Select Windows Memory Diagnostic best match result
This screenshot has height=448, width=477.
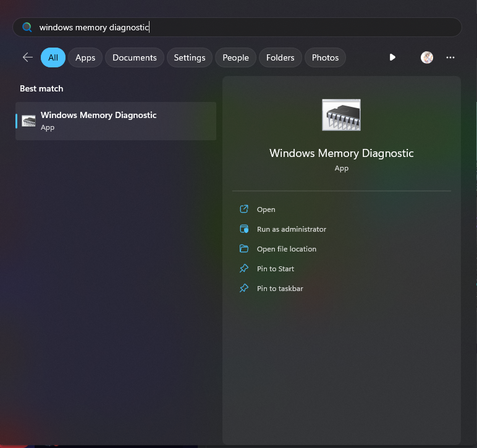pyautogui.click(x=116, y=121)
